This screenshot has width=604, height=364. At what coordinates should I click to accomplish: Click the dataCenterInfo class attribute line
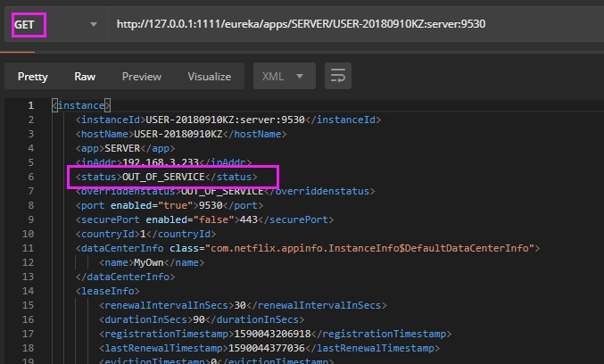pos(308,248)
